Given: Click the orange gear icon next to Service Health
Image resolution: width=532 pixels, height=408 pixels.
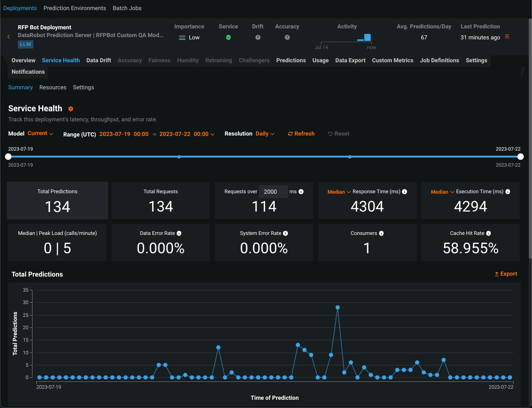Looking at the screenshot, I should click(x=71, y=109).
